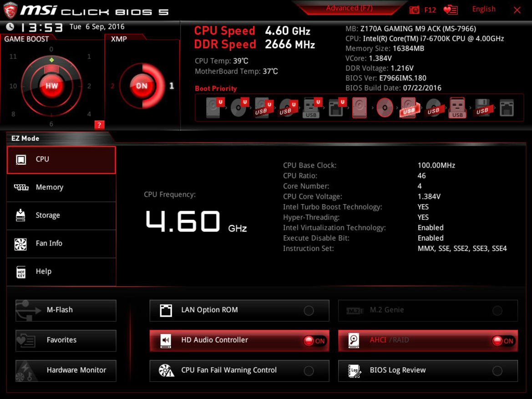Set Game Boost dial to position 1

point(89,56)
